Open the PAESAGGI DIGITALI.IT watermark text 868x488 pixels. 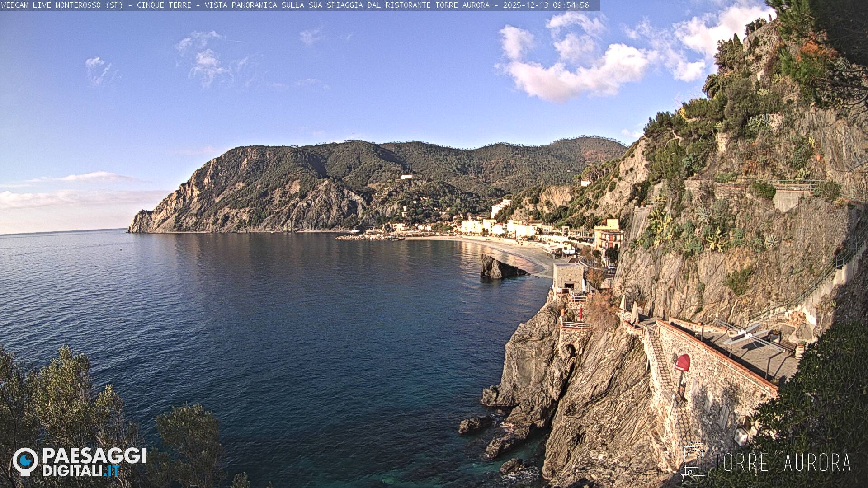click(94, 462)
